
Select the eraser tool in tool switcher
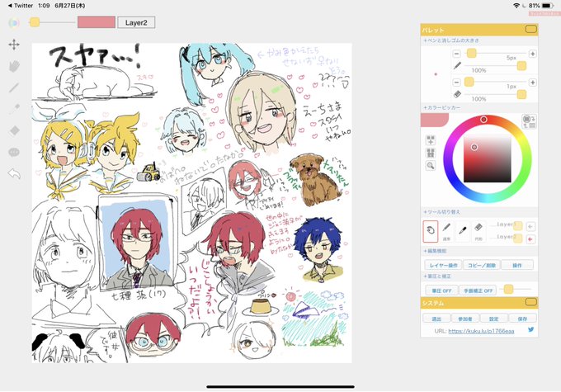[x=478, y=231]
